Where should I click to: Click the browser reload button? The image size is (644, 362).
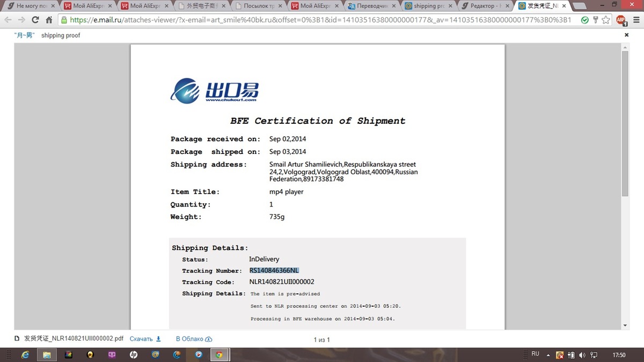pos(35,20)
